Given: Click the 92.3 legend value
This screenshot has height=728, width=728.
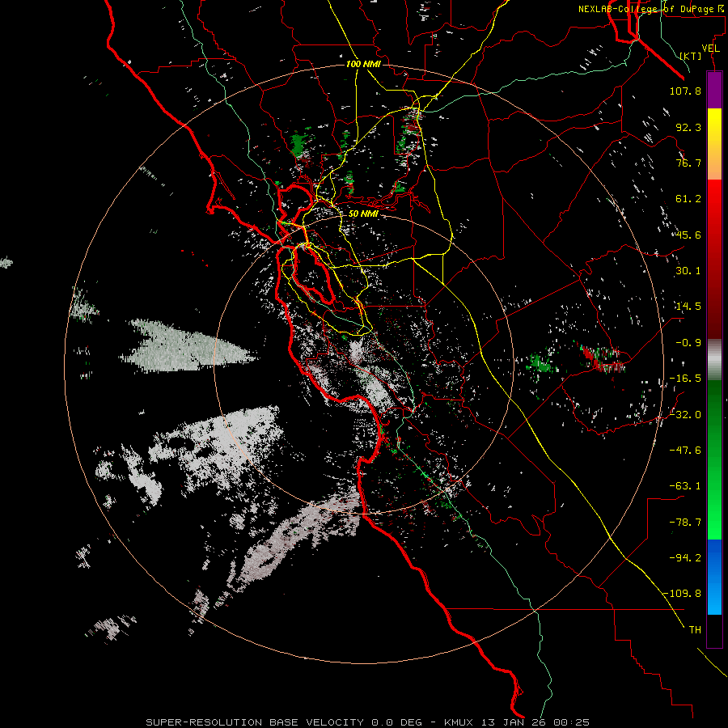Looking at the screenshot, I should click(688, 127).
